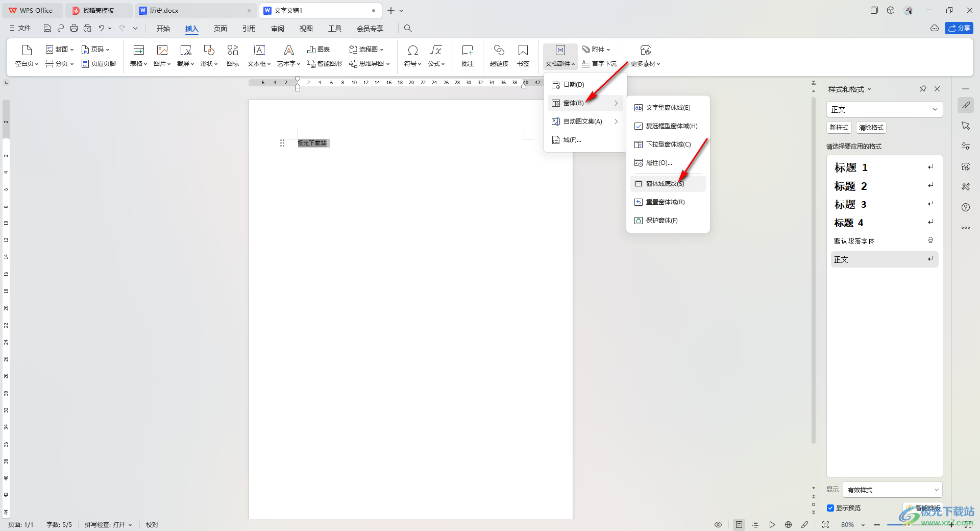The height and width of the screenshot is (531, 980).
Task: Insert a text form field
Action: click(x=668, y=108)
